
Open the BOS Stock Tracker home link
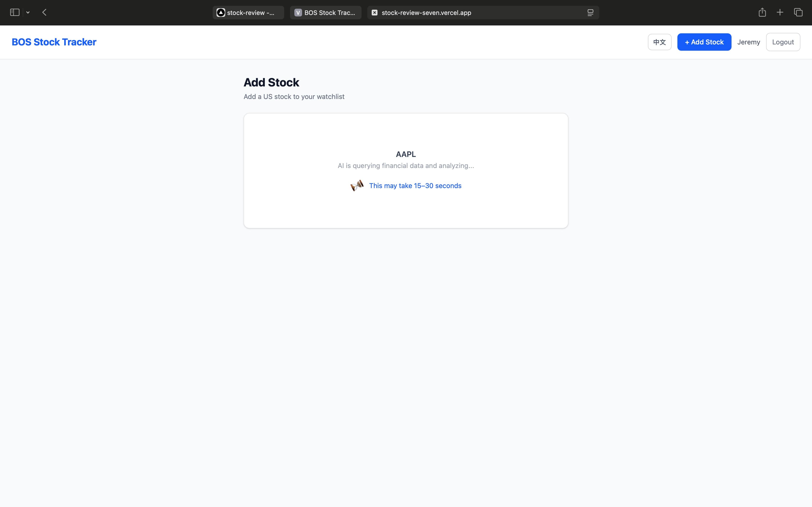click(x=54, y=42)
